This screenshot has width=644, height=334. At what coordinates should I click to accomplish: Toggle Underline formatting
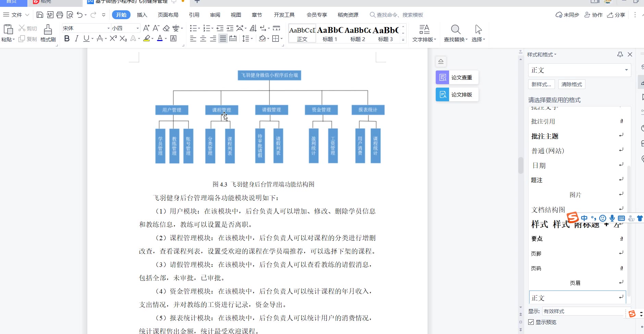[x=86, y=38]
